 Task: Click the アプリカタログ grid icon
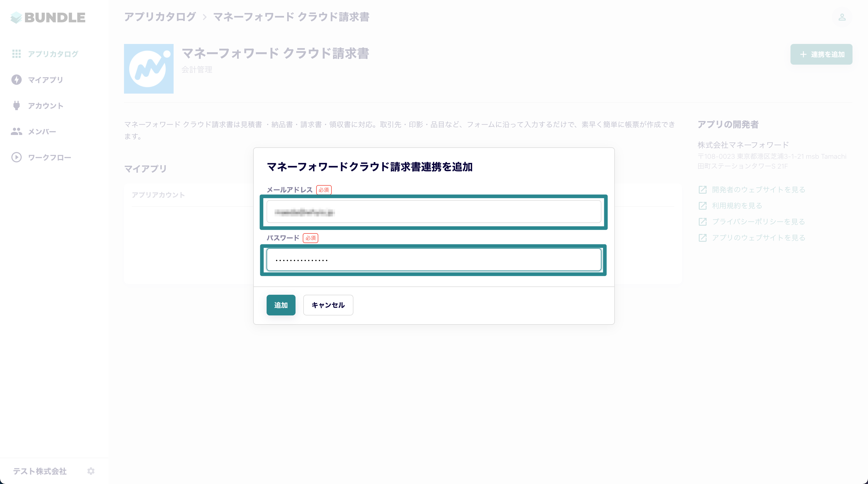pyautogui.click(x=17, y=54)
